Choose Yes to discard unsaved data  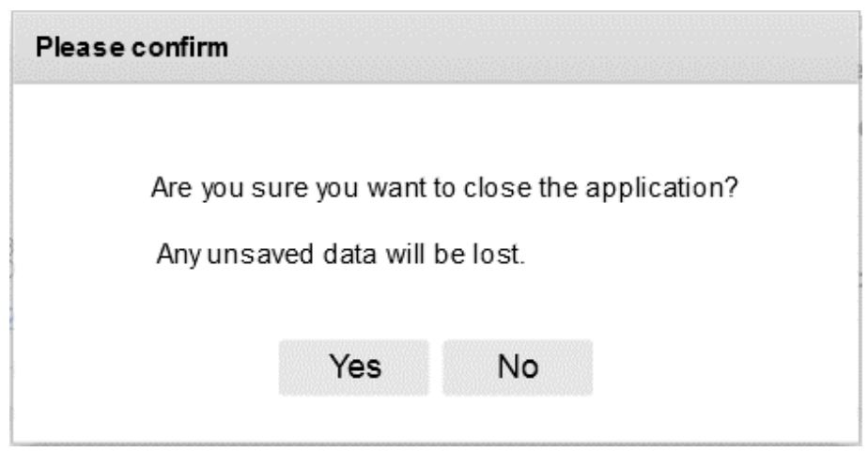[354, 367]
